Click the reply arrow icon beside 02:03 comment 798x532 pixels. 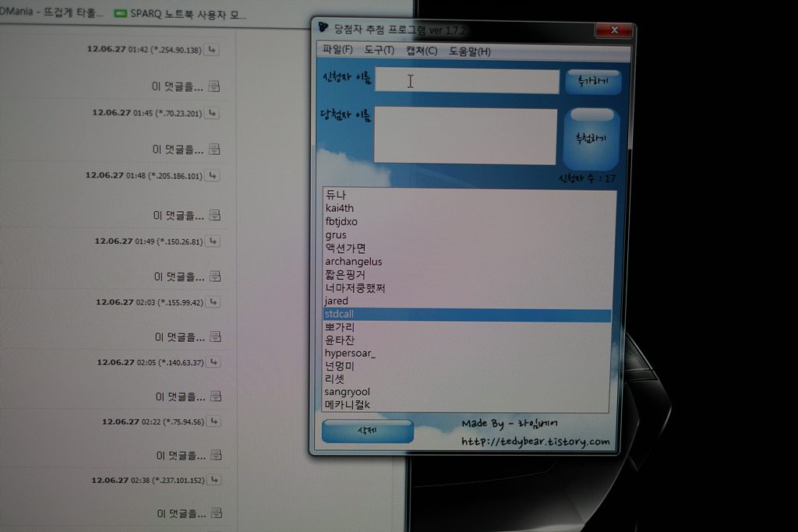214,302
